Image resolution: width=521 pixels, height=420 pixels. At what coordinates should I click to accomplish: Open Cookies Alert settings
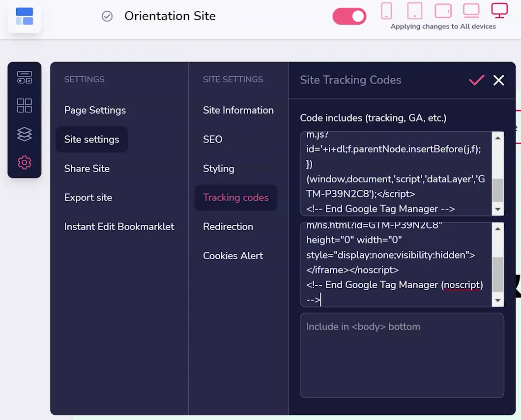click(233, 256)
